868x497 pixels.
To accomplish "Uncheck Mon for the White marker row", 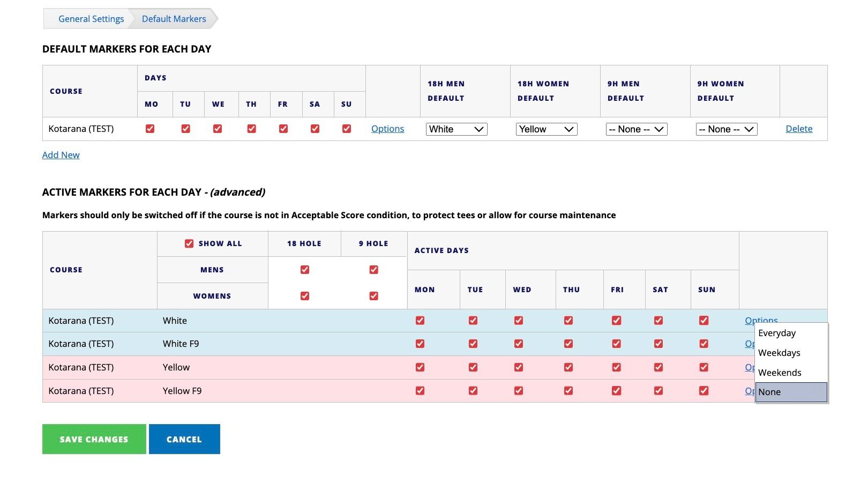I will 420,321.
